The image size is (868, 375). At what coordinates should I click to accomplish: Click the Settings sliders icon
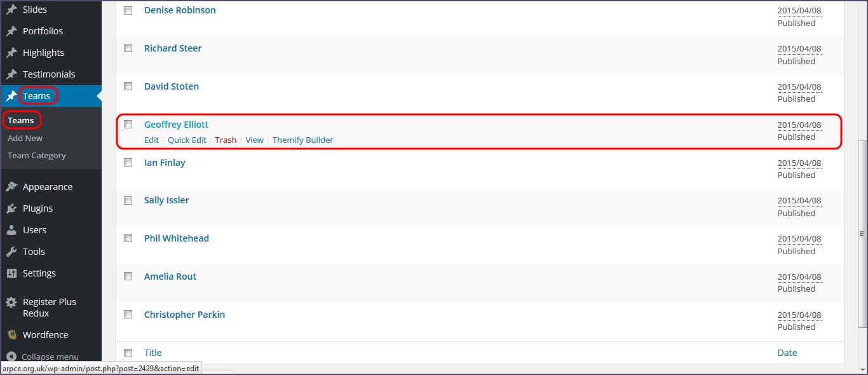coord(11,273)
